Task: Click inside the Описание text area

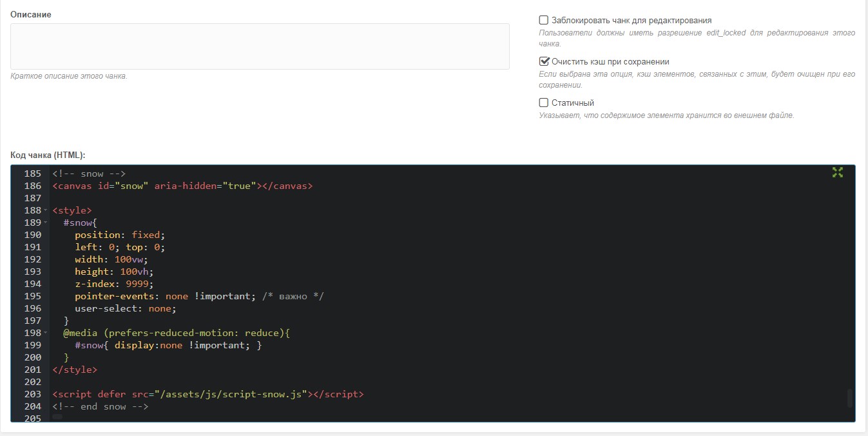Action: [260, 46]
